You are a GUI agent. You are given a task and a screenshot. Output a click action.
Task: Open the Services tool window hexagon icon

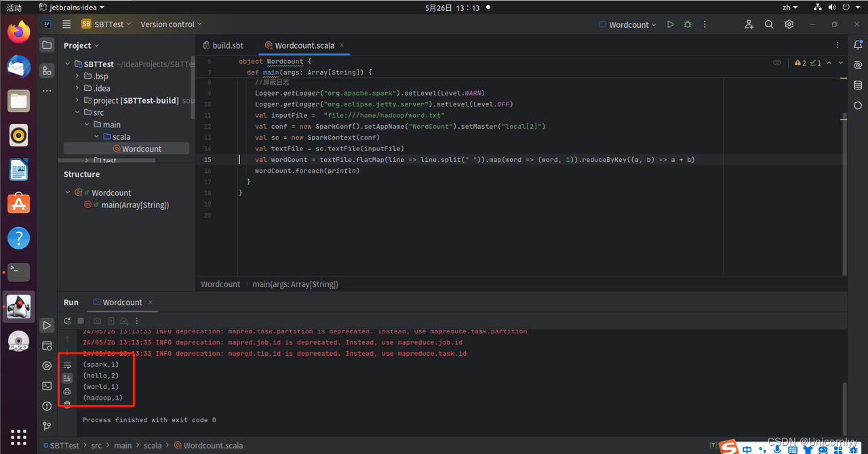pos(47,366)
